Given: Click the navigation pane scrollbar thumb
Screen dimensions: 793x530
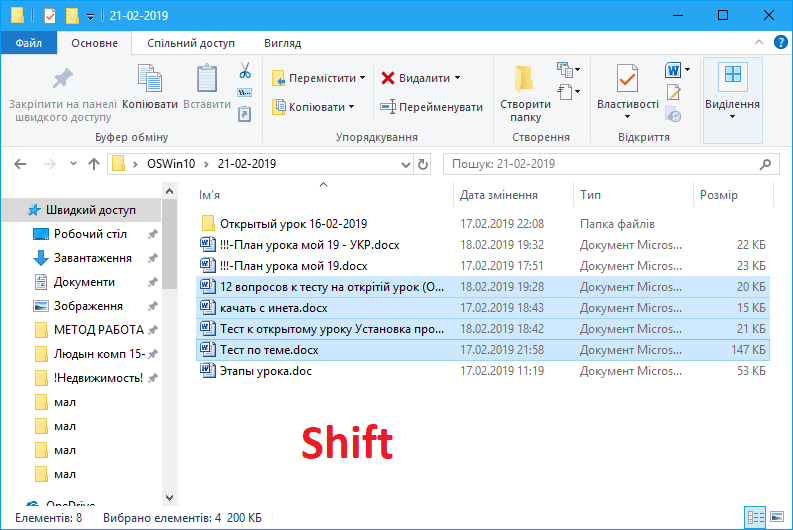Looking at the screenshot, I should [169, 244].
